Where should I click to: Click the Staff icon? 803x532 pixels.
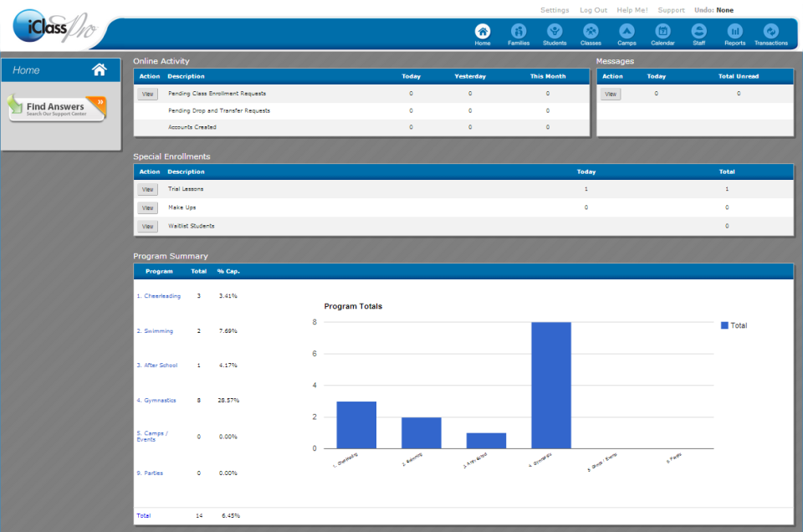pyautogui.click(x=698, y=31)
